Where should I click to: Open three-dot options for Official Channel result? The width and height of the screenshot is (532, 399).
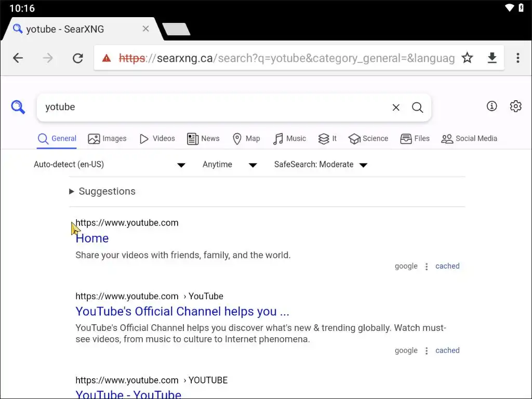[x=427, y=351]
